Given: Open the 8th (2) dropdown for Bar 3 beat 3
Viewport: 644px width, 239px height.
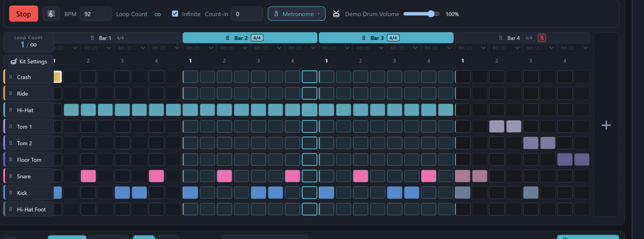Looking at the screenshot, I should click(x=404, y=48).
